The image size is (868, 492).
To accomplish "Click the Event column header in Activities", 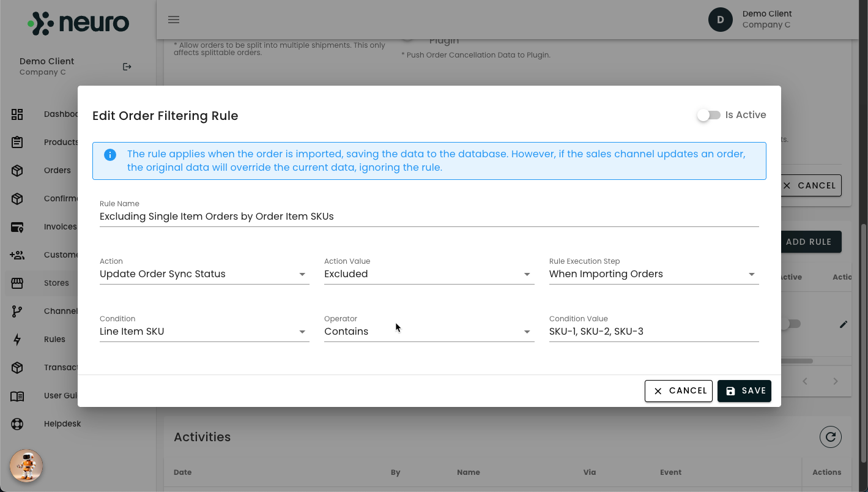I will [x=670, y=472].
